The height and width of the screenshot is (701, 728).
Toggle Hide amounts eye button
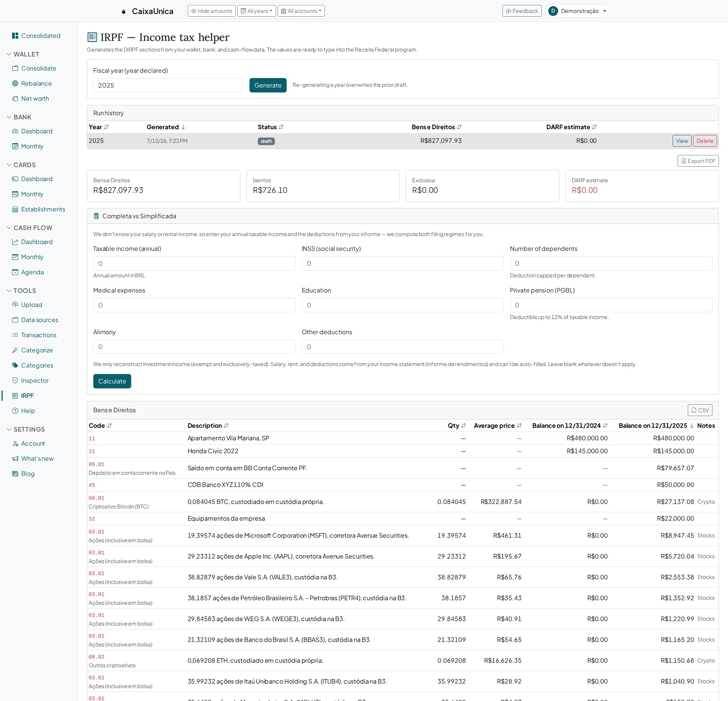212,11
